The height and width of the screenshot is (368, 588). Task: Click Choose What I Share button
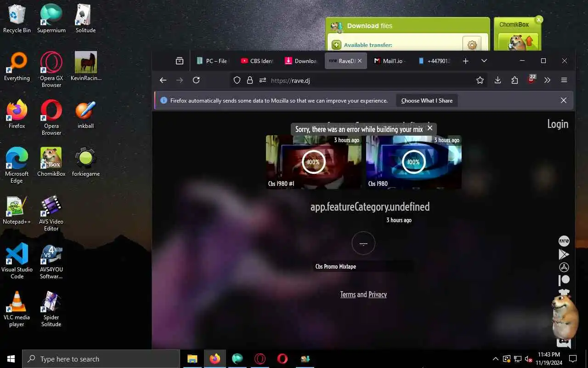pyautogui.click(x=427, y=100)
